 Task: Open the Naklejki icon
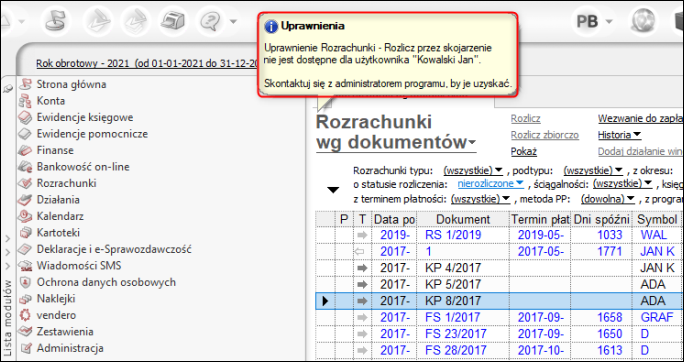click(x=25, y=299)
